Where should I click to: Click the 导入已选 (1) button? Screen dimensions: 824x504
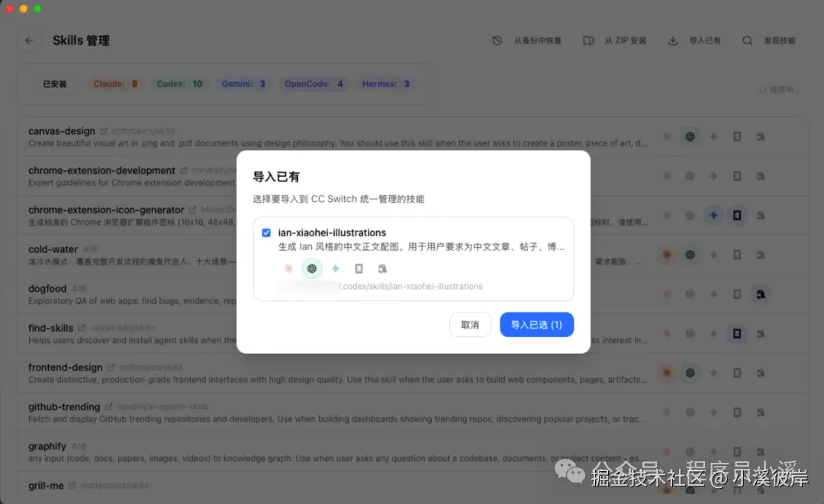click(x=536, y=325)
